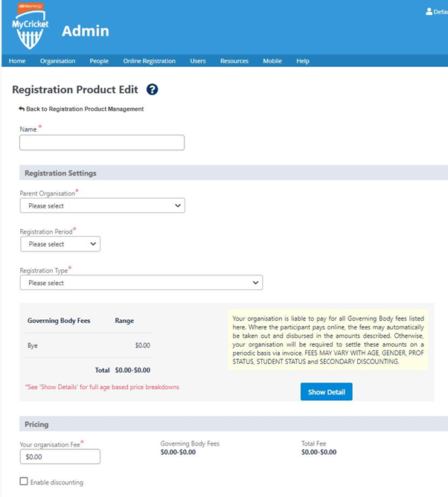This screenshot has height=497, width=448.
Task: Click the back arrow icon beside Registration Product Management
Action: [22, 109]
